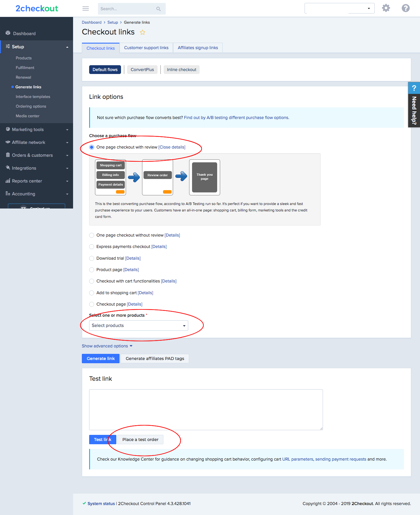The width and height of the screenshot is (420, 515).
Task: Expand the Marketing tools section
Action: (x=67, y=130)
